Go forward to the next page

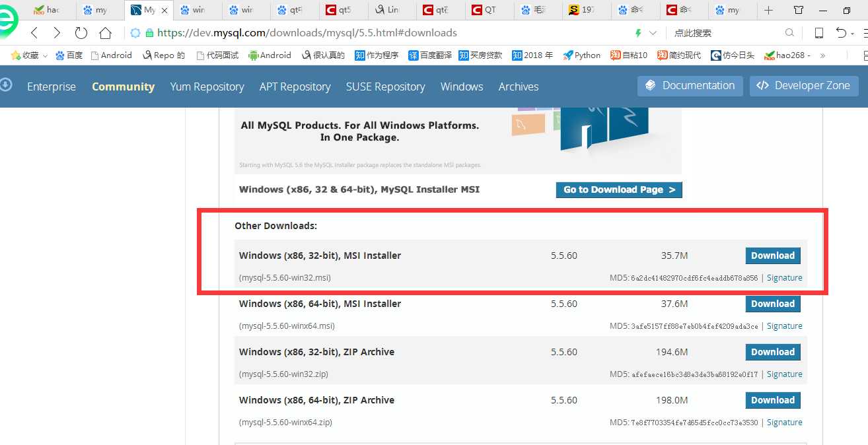tap(57, 33)
